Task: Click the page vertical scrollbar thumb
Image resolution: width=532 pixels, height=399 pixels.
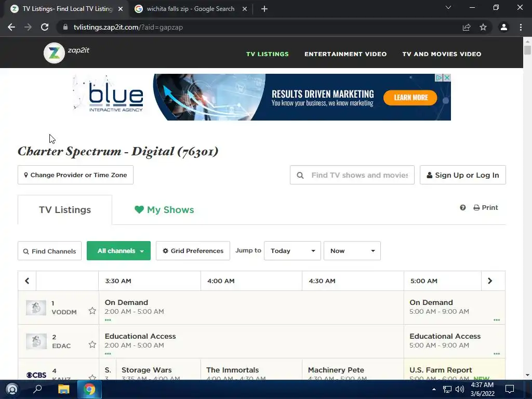Action: 527,49
